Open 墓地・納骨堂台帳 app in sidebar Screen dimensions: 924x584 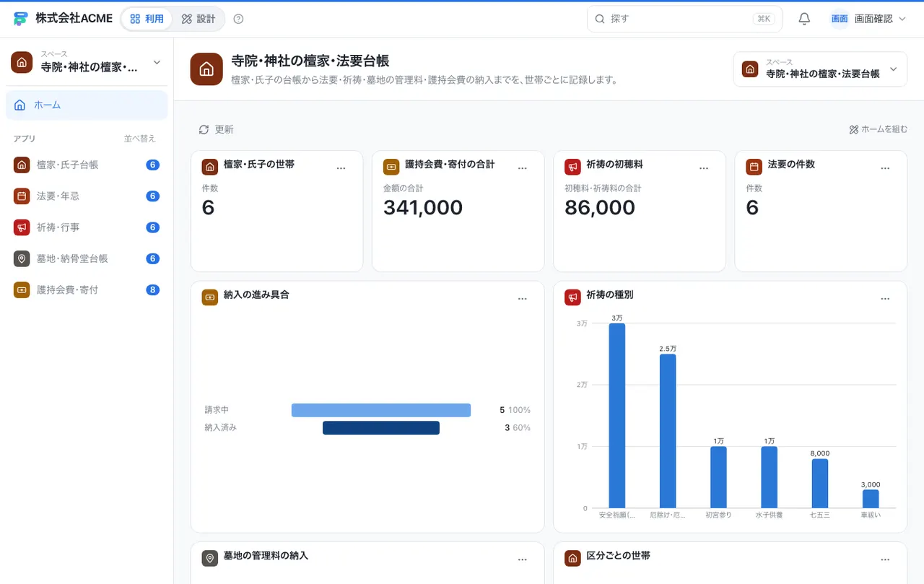(87, 258)
